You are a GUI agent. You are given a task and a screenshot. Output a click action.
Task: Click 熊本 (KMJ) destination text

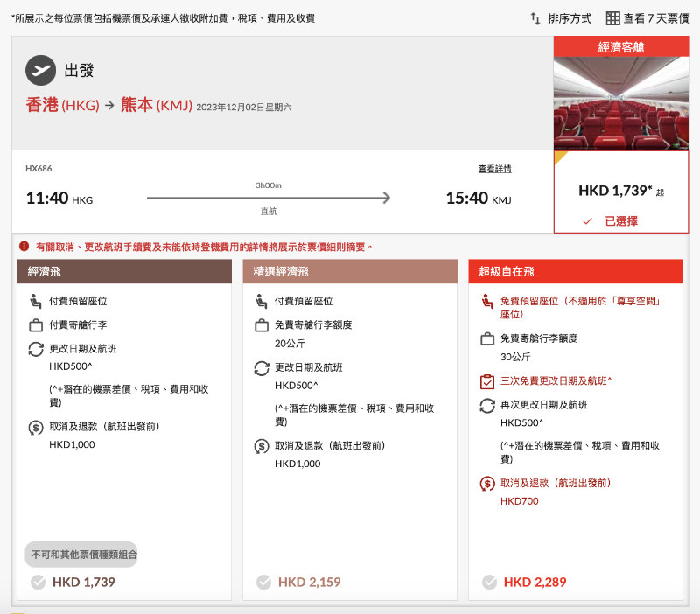pos(157,105)
